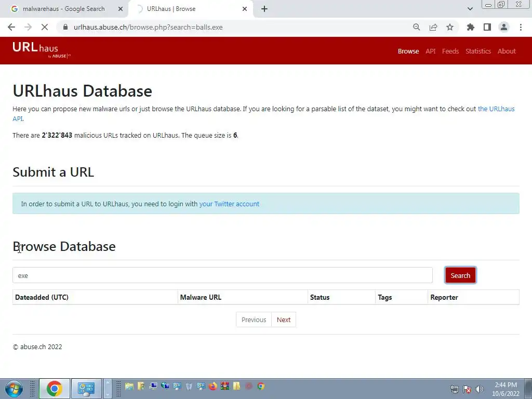Viewport: 532px width, 399px height.
Task: Open the Windows Start menu
Action: coord(14,389)
